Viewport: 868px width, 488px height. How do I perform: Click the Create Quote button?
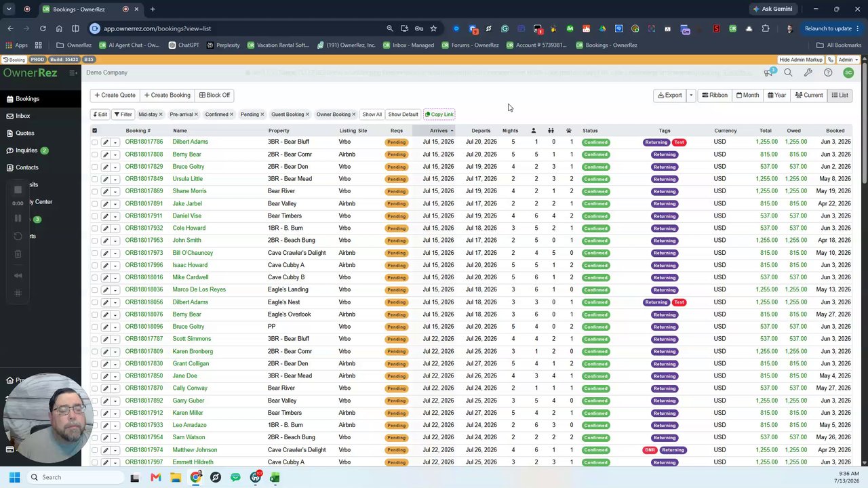pyautogui.click(x=115, y=96)
